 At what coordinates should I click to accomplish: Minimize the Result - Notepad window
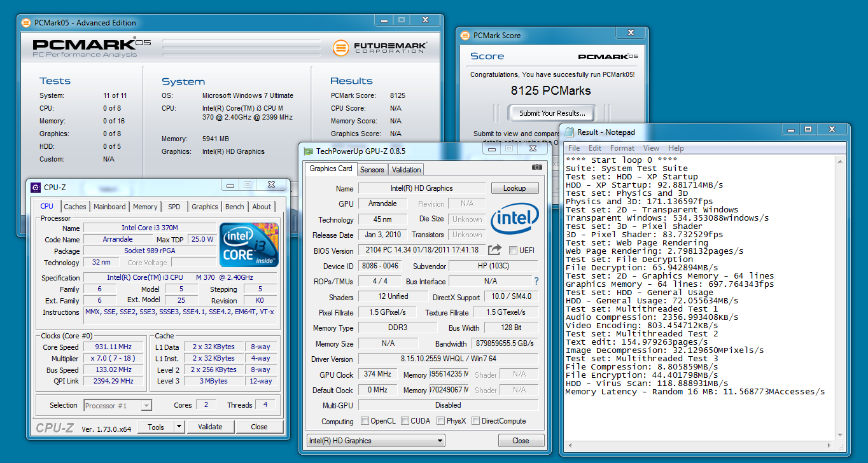point(790,129)
